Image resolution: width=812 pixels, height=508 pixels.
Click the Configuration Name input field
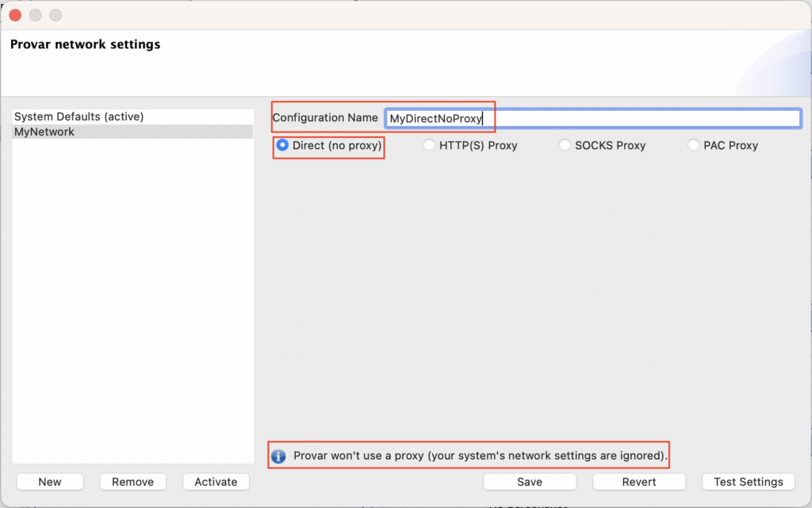point(593,118)
